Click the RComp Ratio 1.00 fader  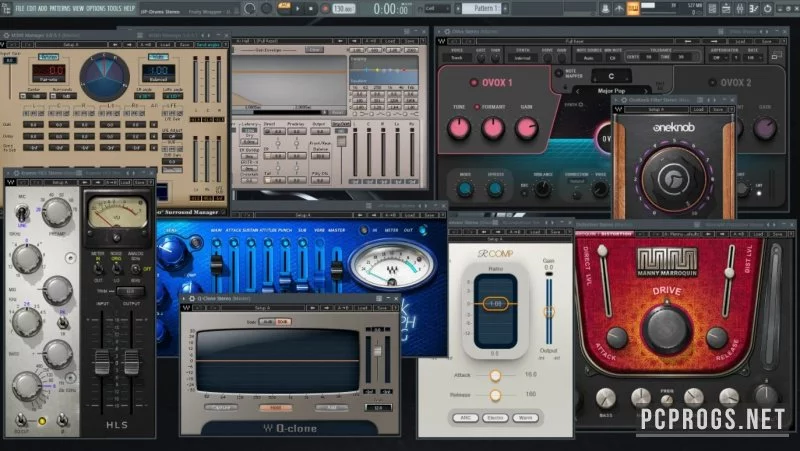(x=495, y=304)
